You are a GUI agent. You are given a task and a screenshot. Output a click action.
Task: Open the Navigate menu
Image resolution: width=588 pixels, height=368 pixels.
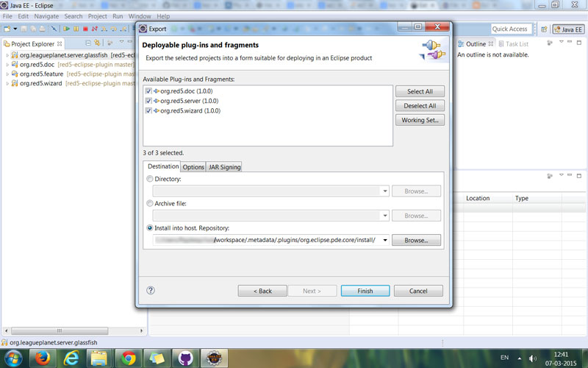[46, 16]
